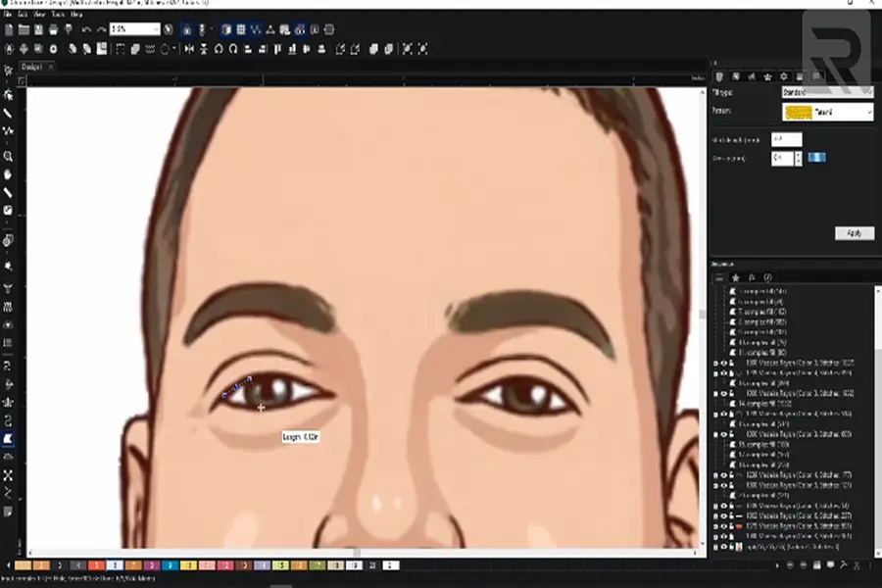The height and width of the screenshot is (588, 882).
Task: Switch to the Design1 document tab
Action: [31, 67]
